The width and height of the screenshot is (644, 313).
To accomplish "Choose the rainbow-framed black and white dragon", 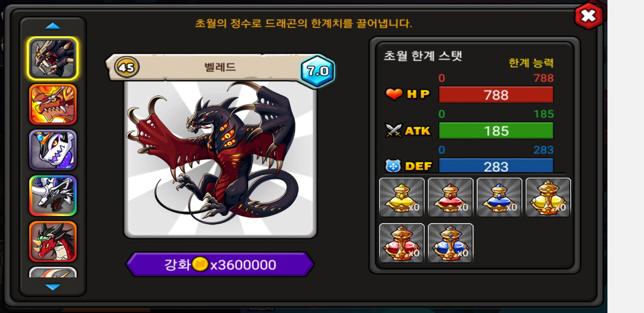I will 53,196.
